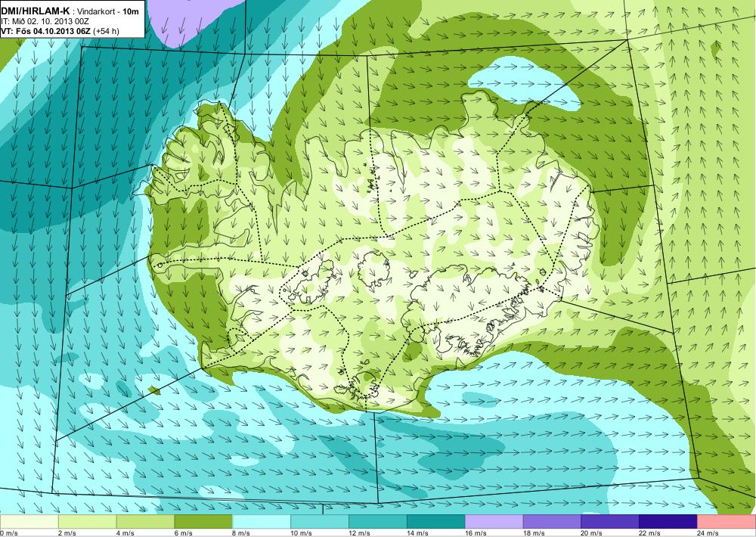
Task: Click the '4 m/s' legend label
Action: coord(125,533)
